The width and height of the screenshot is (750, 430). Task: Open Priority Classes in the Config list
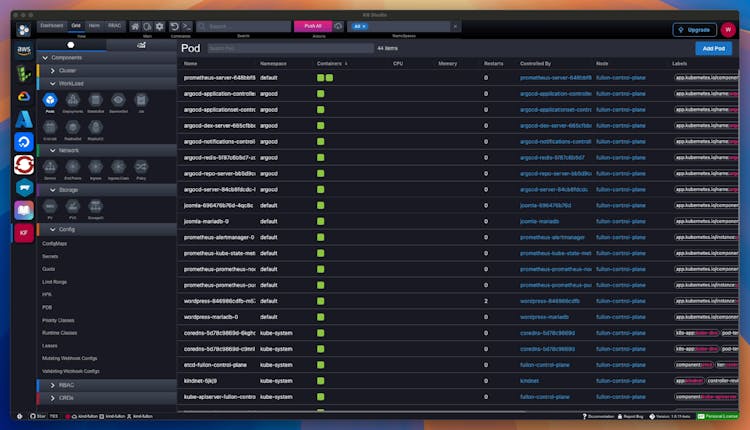point(58,320)
